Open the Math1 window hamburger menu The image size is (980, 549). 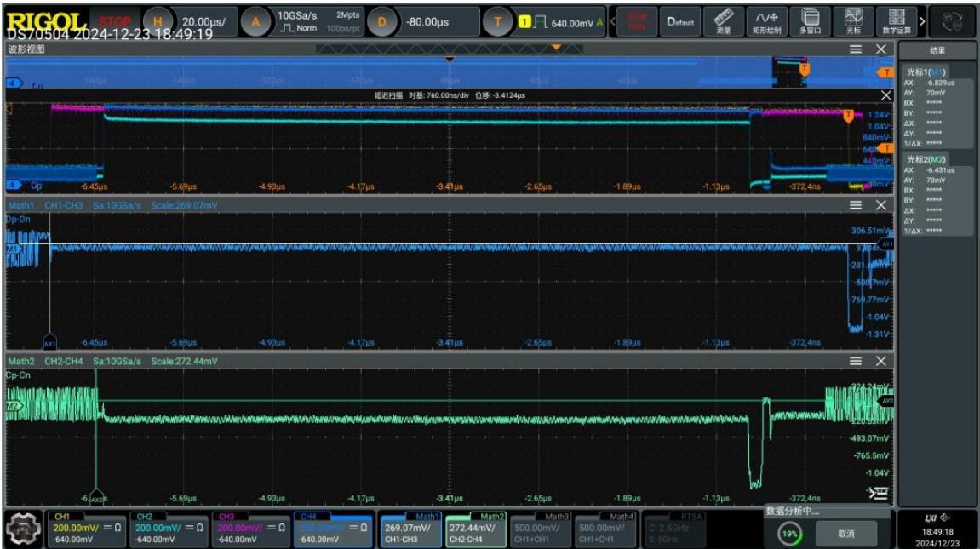click(x=856, y=205)
